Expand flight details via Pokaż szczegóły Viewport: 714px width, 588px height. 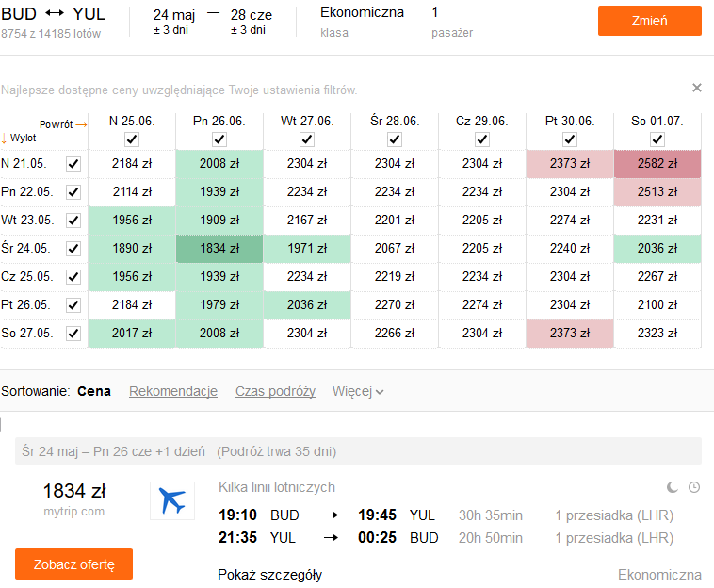(x=269, y=575)
